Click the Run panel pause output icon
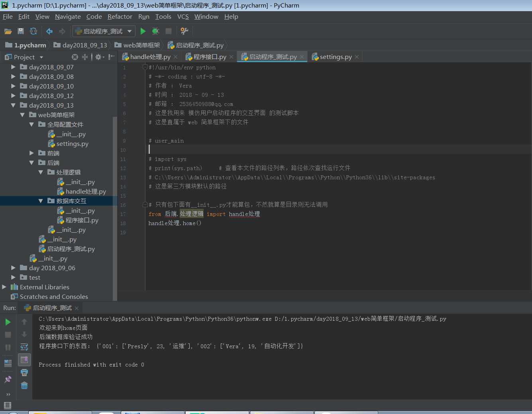Viewport: 532px width, 414px height. [x=8, y=347]
